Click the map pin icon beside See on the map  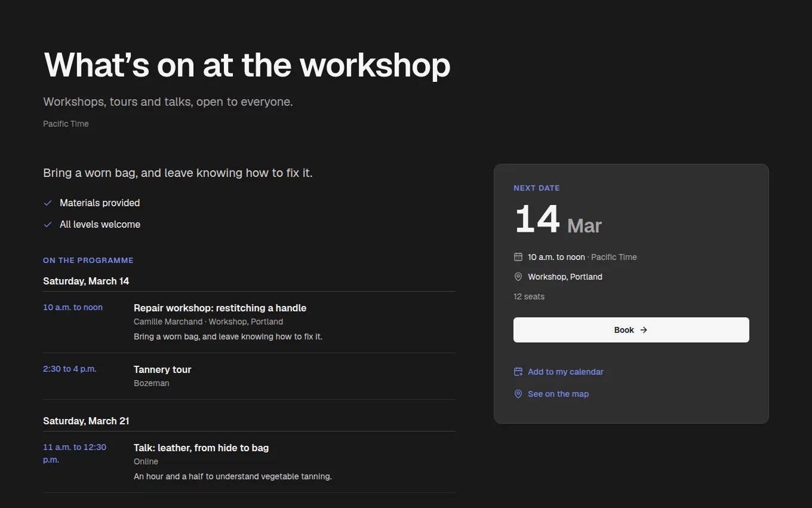(x=518, y=394)
